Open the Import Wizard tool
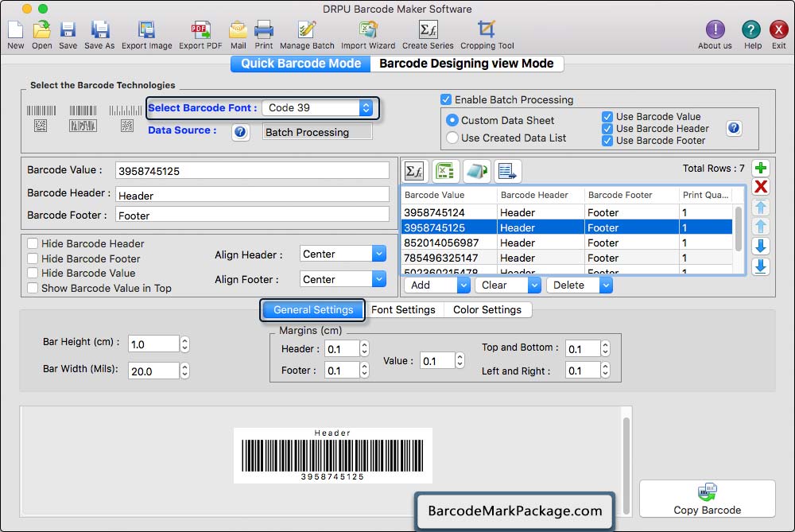 tap(367, 31)
